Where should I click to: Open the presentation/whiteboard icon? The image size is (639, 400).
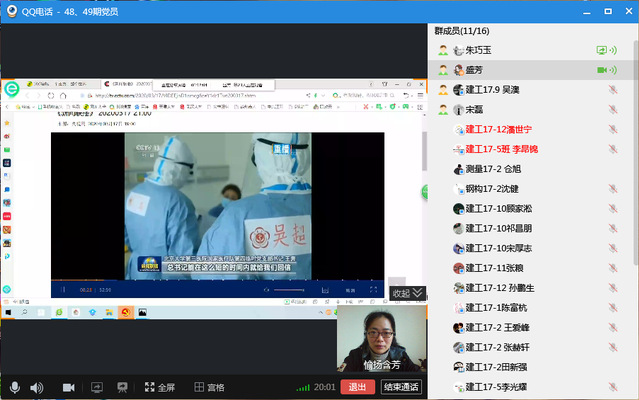coord(123,387)
